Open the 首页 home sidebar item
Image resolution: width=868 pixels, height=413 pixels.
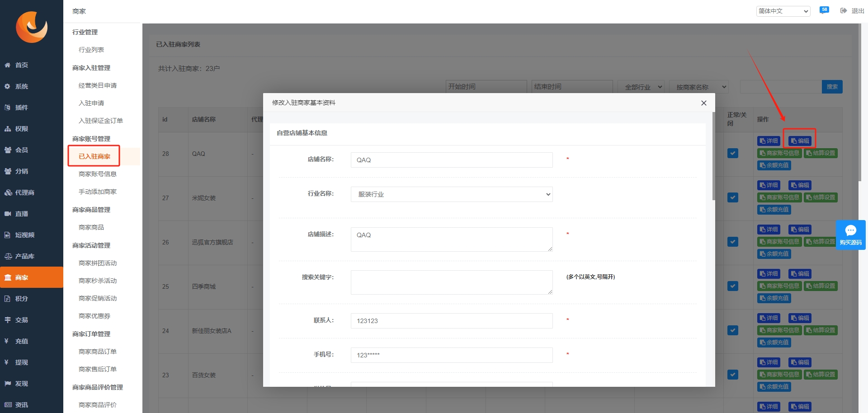[x=32, y=65]
